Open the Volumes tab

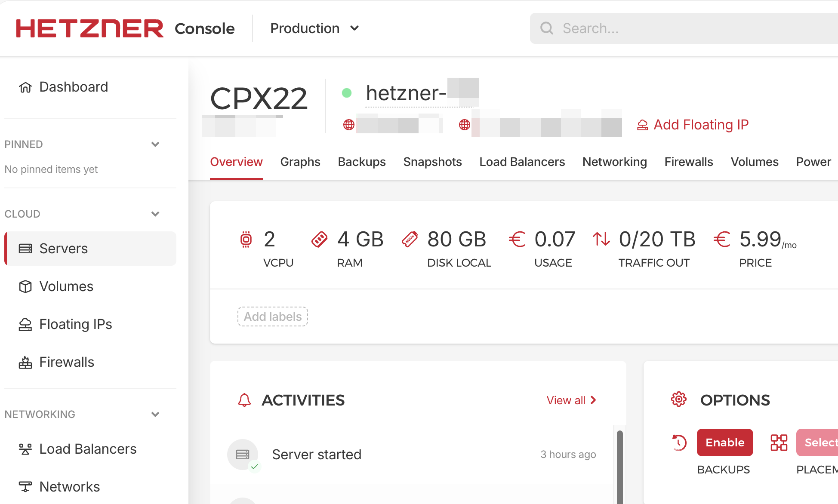pyautogui.click(x=755, y=162)
